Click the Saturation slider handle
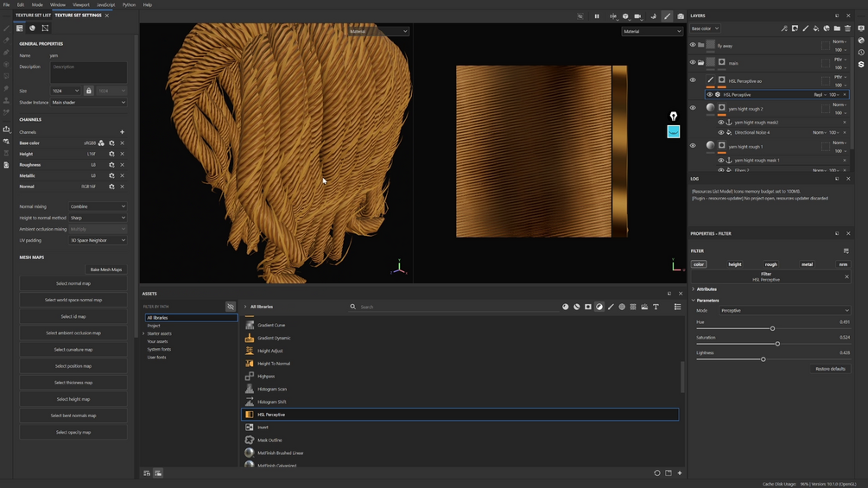The width and height of the screenshot is (868, 488). click(x=777, y=344)
